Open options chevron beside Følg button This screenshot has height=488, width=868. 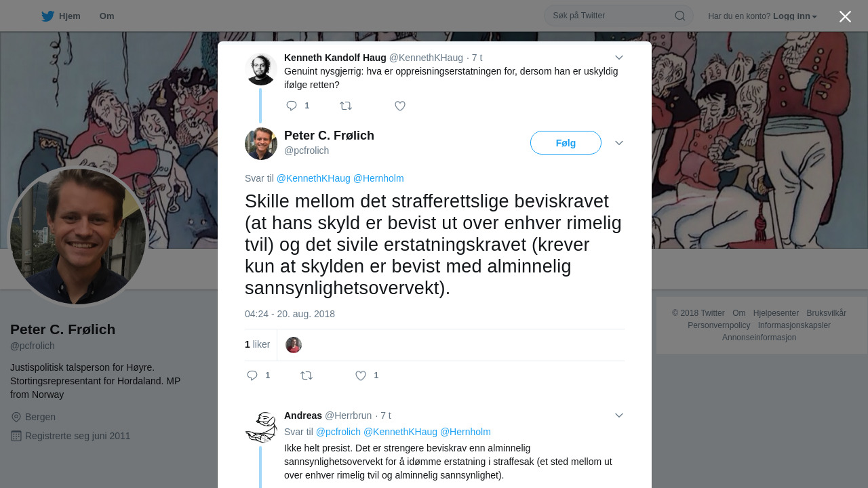pos(619,143)
